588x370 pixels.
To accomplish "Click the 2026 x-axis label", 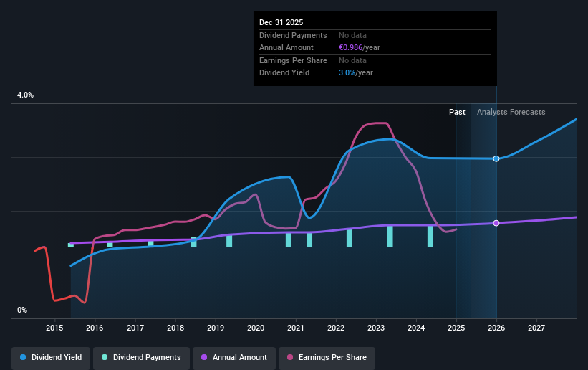I will [496, 328].
